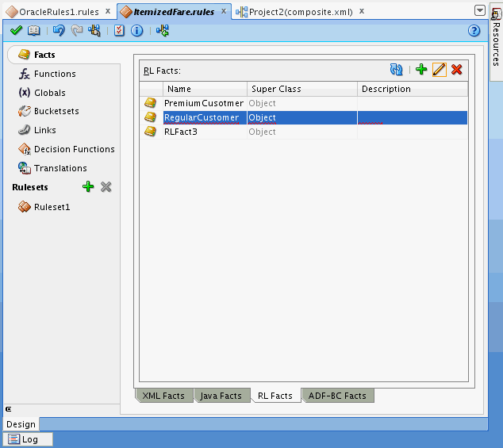This screenshot has height=448, width=503.
Task: Select the RLFact3 name cell
Action: [205, 132]
